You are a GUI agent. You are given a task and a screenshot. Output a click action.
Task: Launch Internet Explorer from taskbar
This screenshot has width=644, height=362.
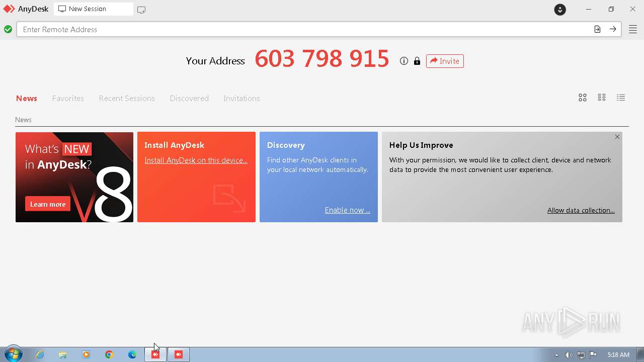pyautogui.click(x=40, y=354)
